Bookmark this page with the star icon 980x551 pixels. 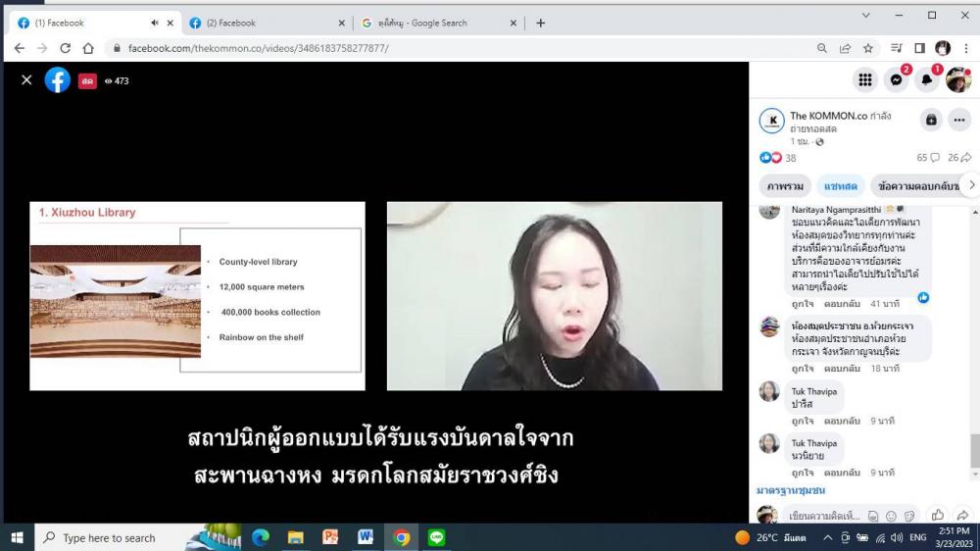pyautogui.click(x=868, y=48)
